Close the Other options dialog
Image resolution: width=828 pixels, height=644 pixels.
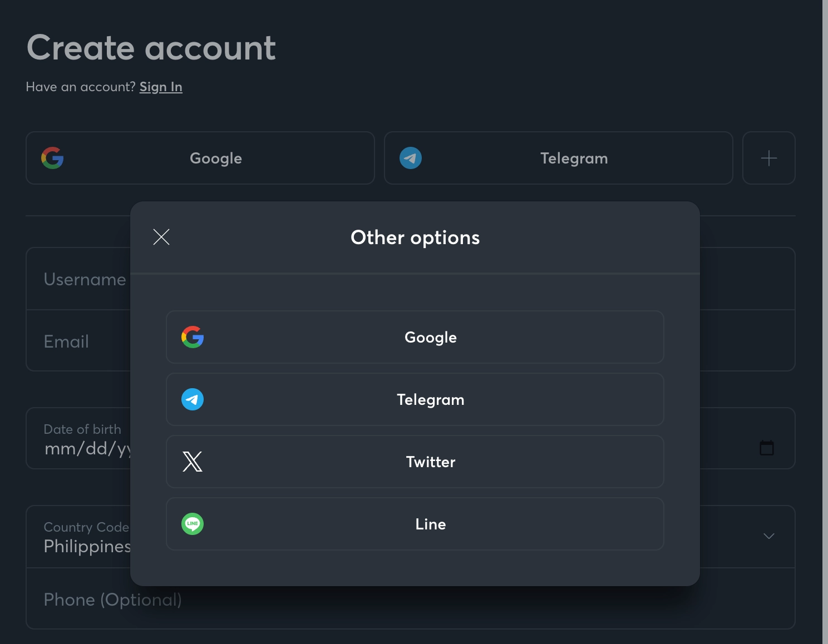pos(161,237)
